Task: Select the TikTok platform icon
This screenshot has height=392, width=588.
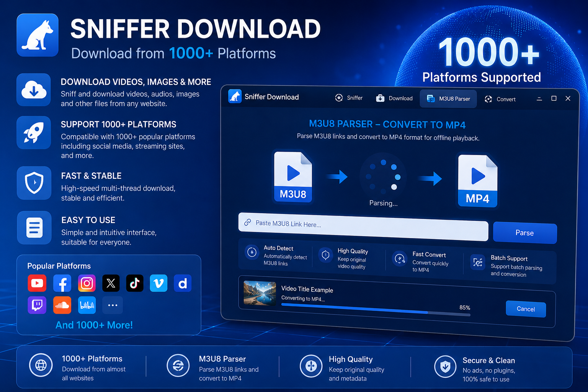Action: click(135, 283)
